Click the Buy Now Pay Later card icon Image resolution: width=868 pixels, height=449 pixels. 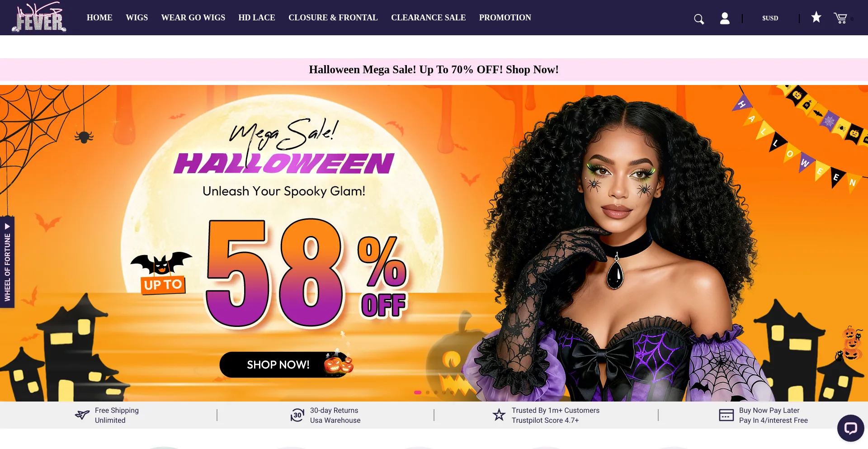click(726, 415)
